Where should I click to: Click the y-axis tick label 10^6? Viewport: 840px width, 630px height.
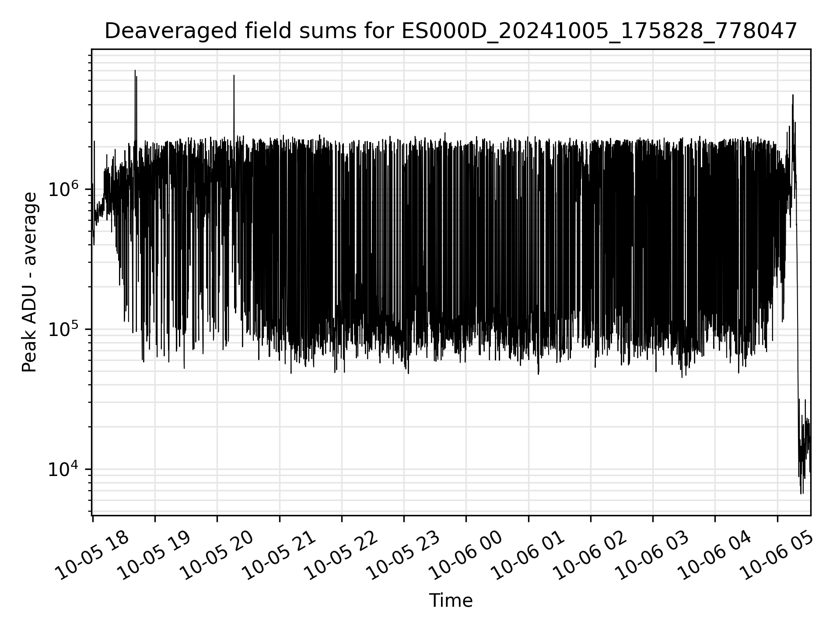click(x=63, y=189)
